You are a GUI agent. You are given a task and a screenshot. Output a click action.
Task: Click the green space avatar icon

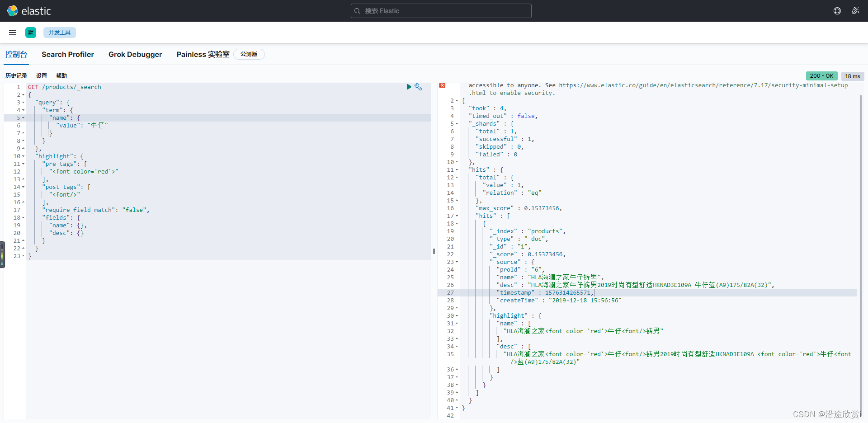(31, 33)
